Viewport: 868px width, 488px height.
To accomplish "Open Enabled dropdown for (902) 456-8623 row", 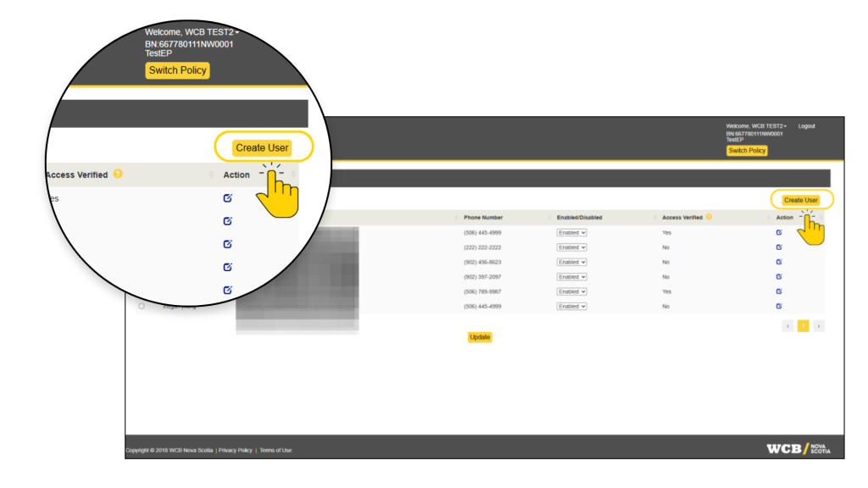I will [571, 263].
